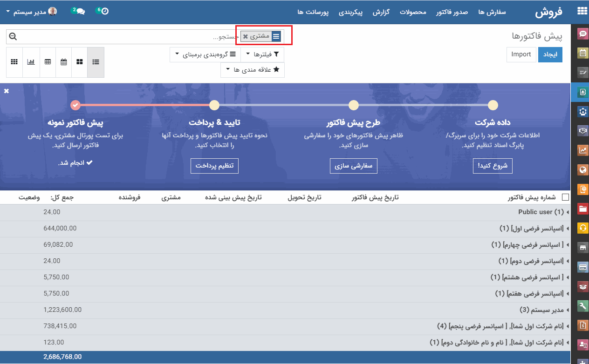Open the conversations icon with badge 2
The image size is (589, 364).
(x=78, y=11)
